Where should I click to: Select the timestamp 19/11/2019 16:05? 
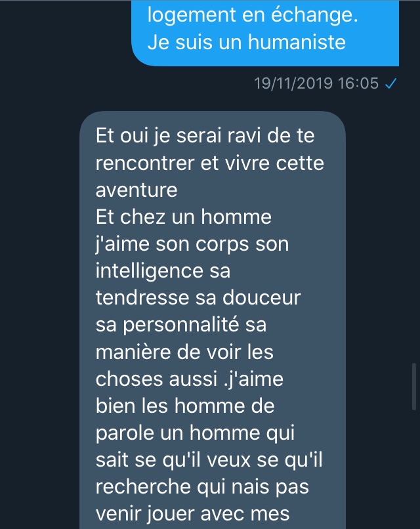[x=316, y=83]
